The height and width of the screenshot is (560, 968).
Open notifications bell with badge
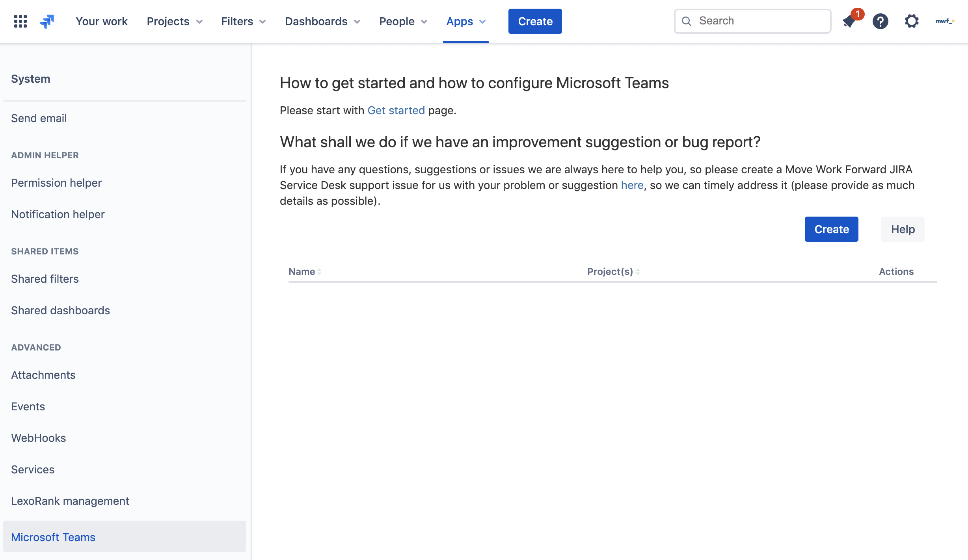[x=849, y=21]
